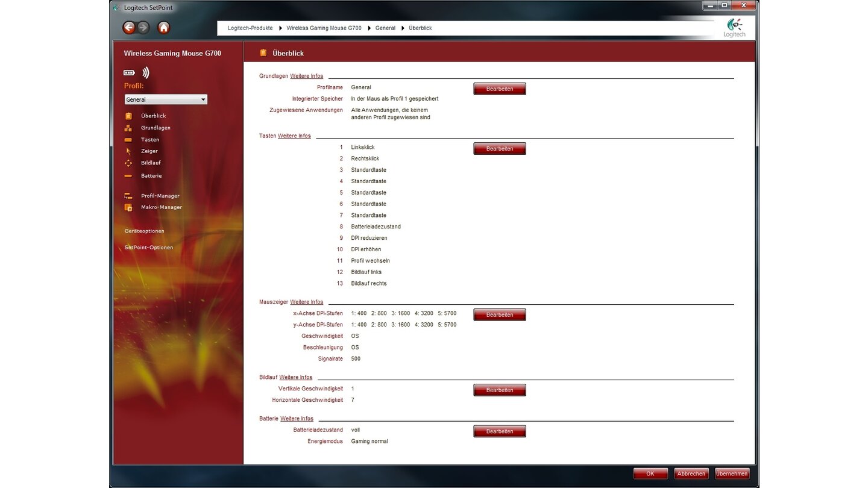Click the Profil-Manager icon
The width and height of the screenshot is (868, 488).
(128, 196)
